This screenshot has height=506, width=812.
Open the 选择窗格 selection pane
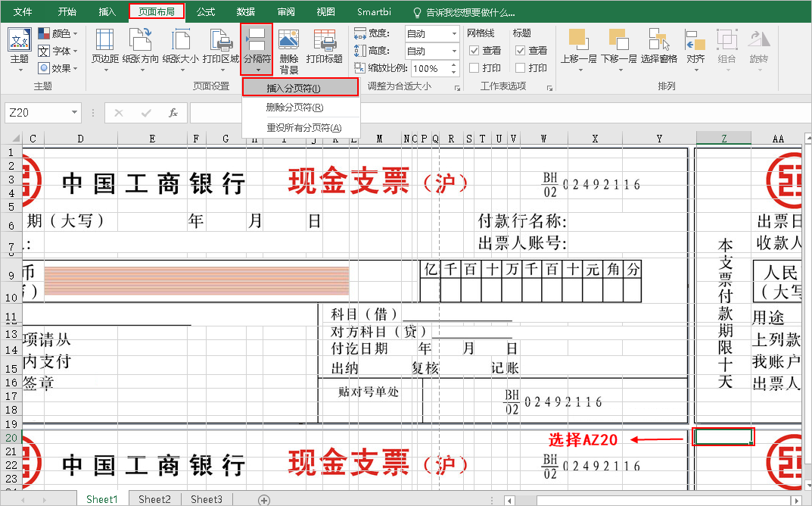[659, 47]
